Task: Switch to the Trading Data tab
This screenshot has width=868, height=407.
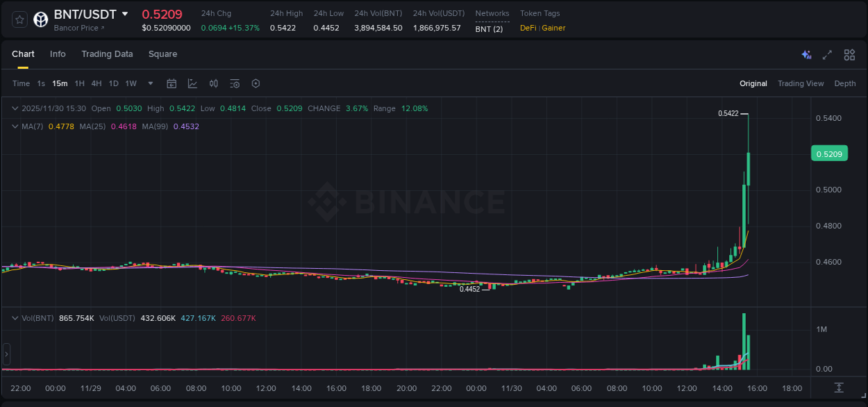Action: 107,53
